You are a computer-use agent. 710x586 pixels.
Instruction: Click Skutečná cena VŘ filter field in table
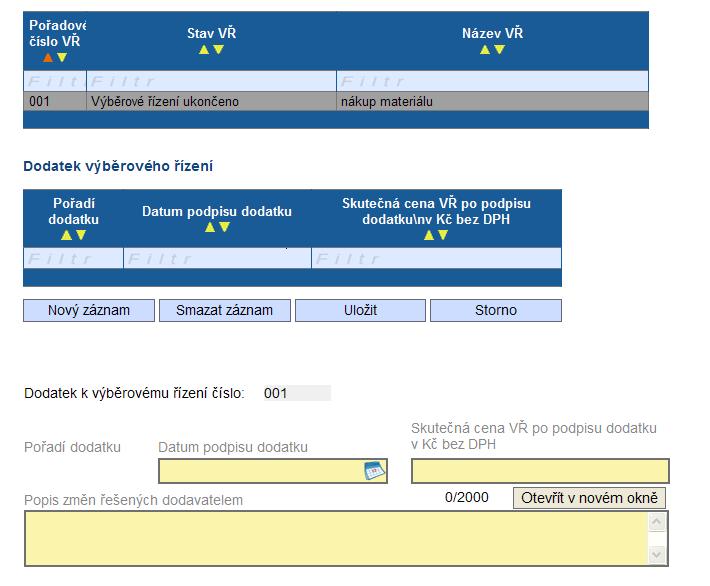[x=437, y=258]
